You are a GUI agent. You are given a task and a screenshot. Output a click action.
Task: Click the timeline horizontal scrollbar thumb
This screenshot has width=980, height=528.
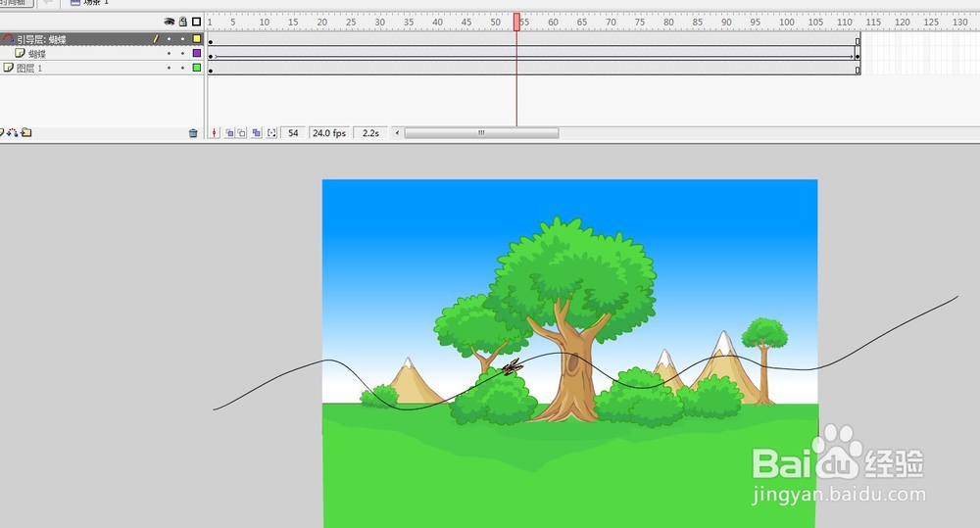481,133
